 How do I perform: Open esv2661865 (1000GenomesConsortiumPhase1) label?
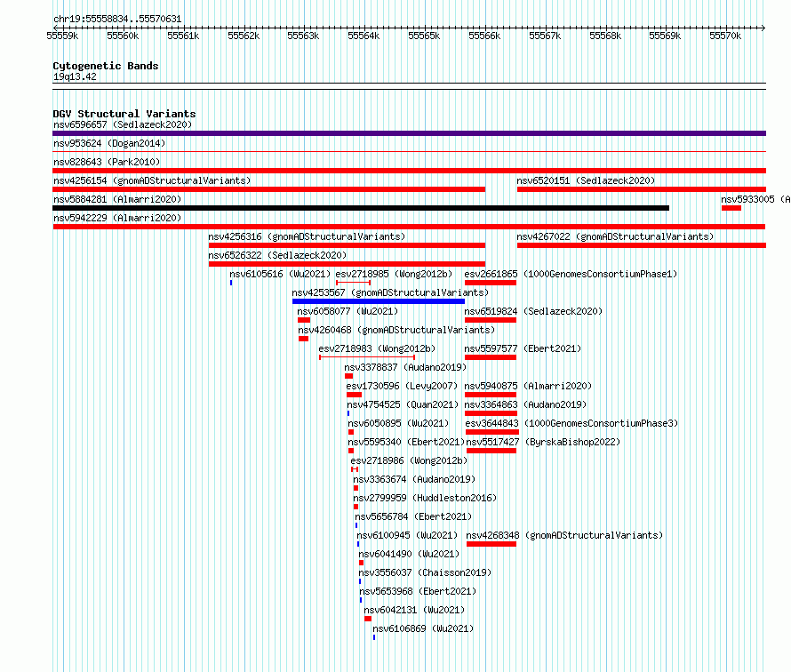571,274
